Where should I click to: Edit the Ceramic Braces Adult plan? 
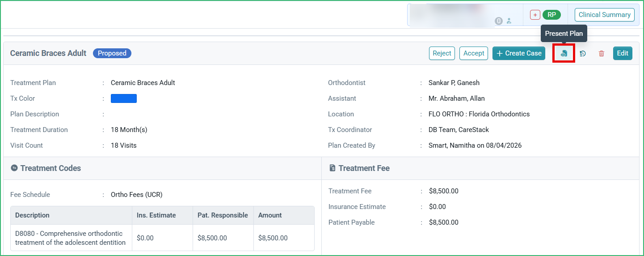[623, 53]
